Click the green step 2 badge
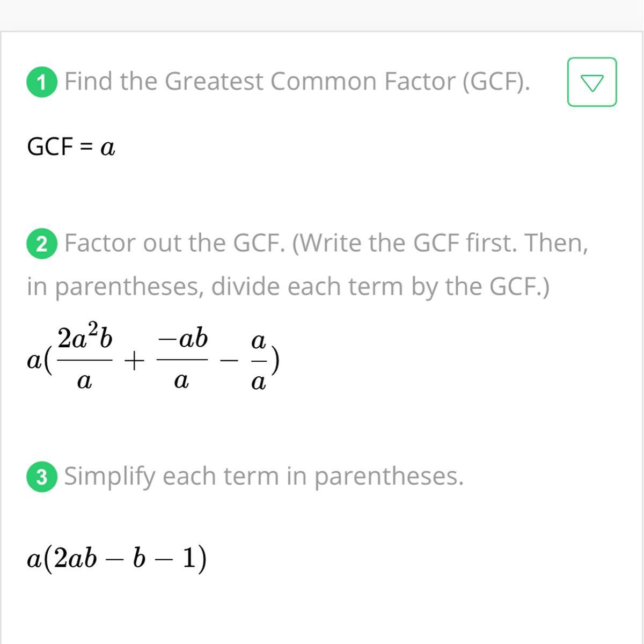644x644 pixels. click(41, 244)
